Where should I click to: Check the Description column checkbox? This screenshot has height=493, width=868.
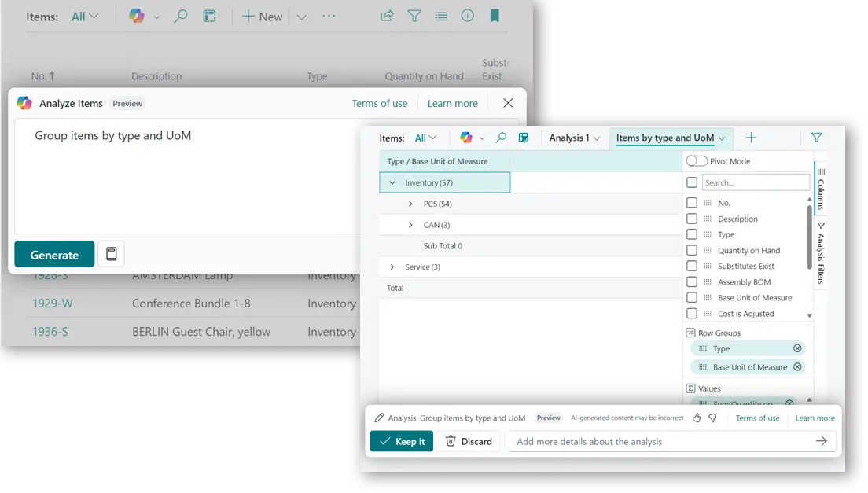692,219
